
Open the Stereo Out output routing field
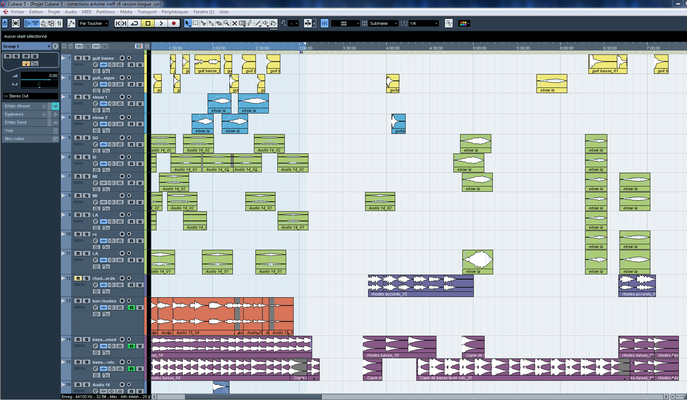point(31,96)
